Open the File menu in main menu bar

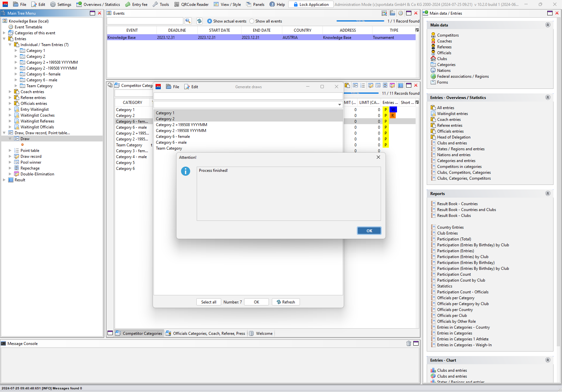click(20, 4)
